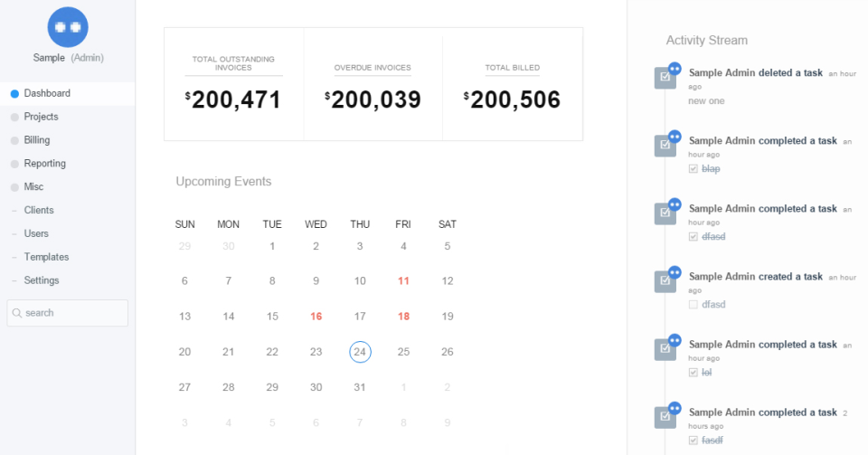Expand the Projects section in sidebar
This screenshot has height=455, width=868.
(41, 117)
